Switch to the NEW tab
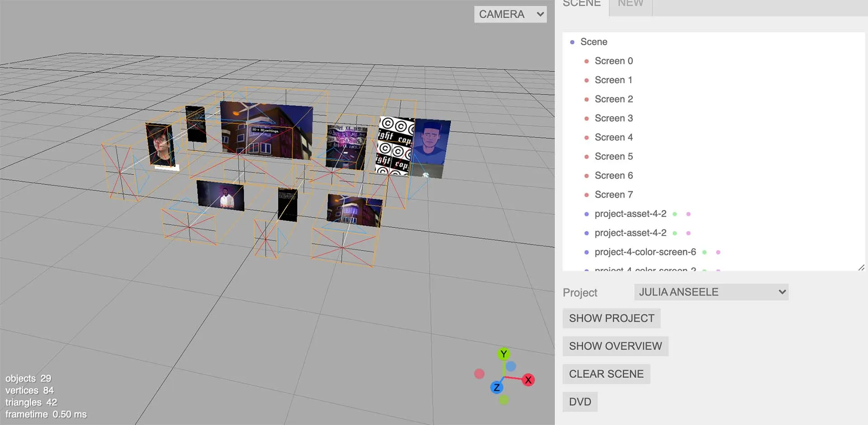868x425 pixels. point(630,5)
